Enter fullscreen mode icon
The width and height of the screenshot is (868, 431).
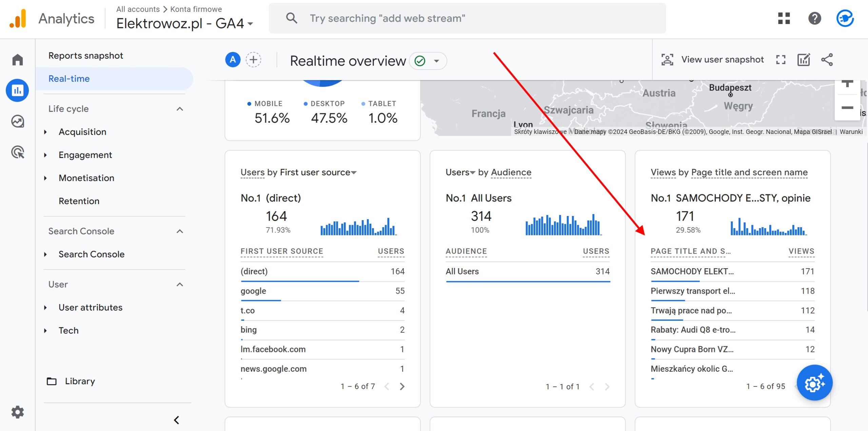pyautogui.click(x=781, y=60)
